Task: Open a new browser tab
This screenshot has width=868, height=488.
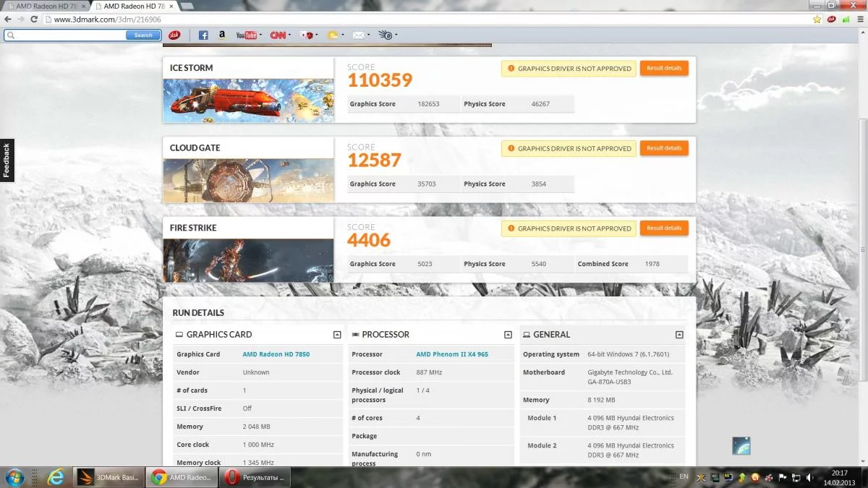Action: point(187,6)
